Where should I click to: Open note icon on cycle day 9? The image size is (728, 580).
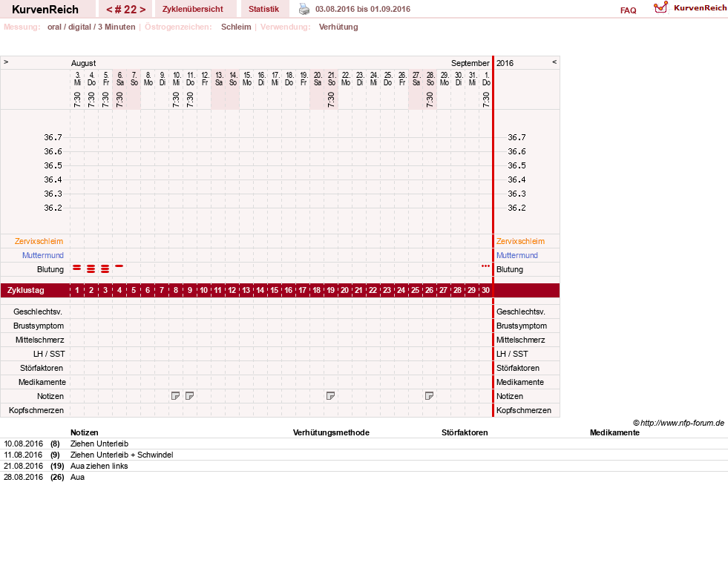pos(189,396)
